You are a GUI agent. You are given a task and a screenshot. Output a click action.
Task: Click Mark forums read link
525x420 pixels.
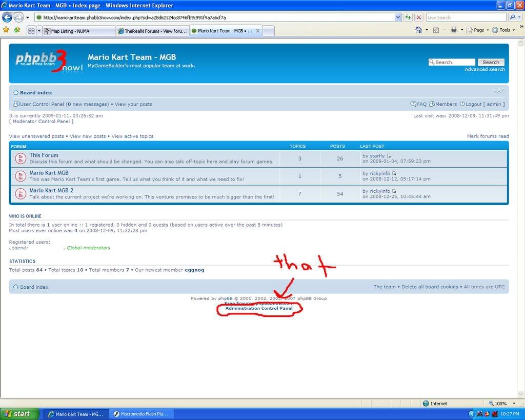pyautogui.click(x=488, y=136)
